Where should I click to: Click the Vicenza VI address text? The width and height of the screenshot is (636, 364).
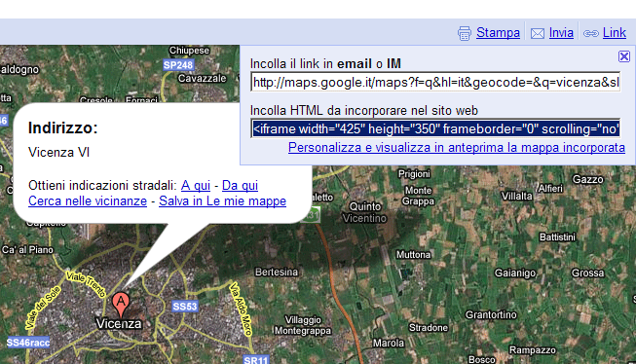click(58, 153)
